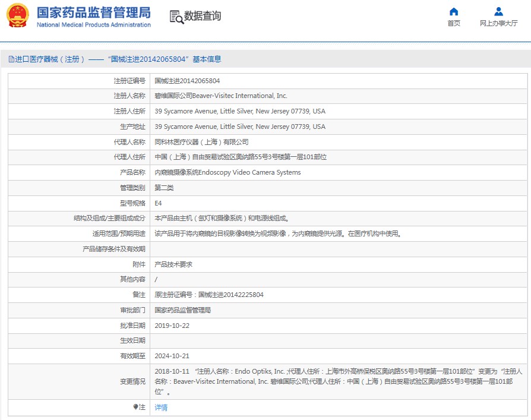Click 国家药品监督管理局 site title
531x420 pixels.
point(94,13)
